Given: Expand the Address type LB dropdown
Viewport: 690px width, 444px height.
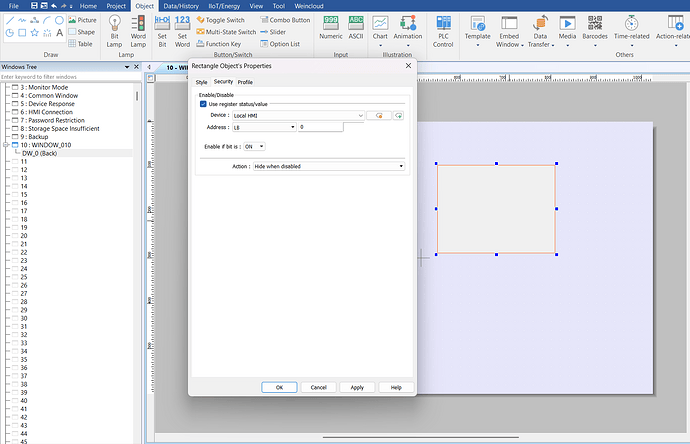Looking at the screenshot, I should click(264, 127).
